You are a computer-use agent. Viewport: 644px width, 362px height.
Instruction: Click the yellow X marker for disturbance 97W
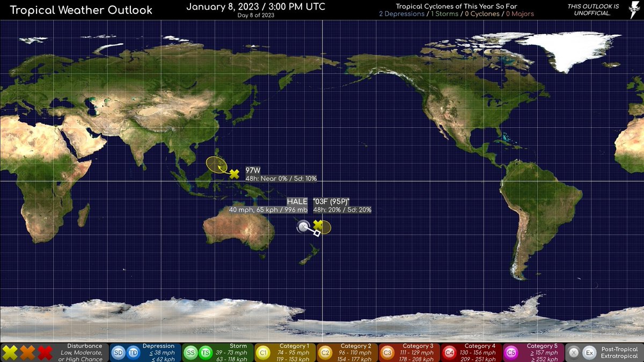(234, 174)
